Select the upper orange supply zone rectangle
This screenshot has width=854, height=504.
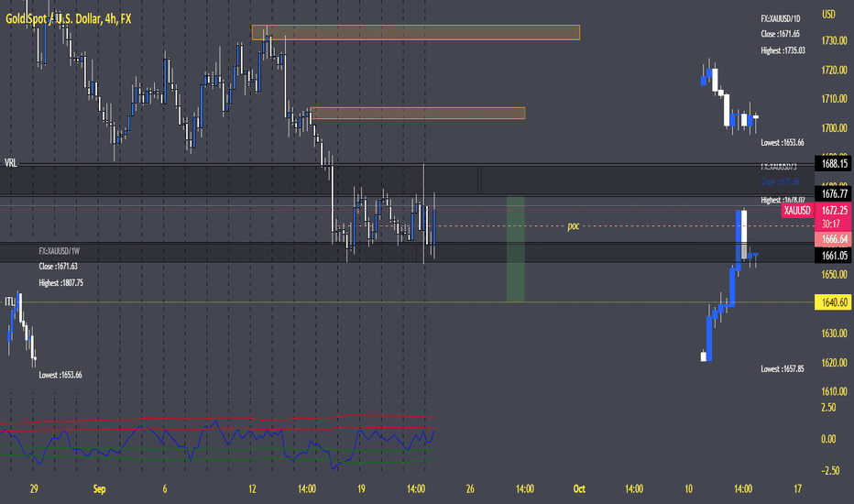click(x=416, y=33)
